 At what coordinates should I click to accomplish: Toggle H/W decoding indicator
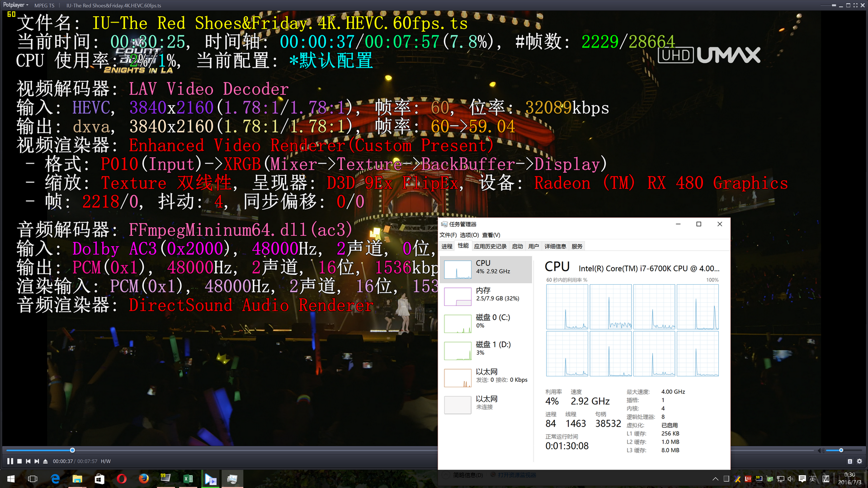tap(106, 461)
